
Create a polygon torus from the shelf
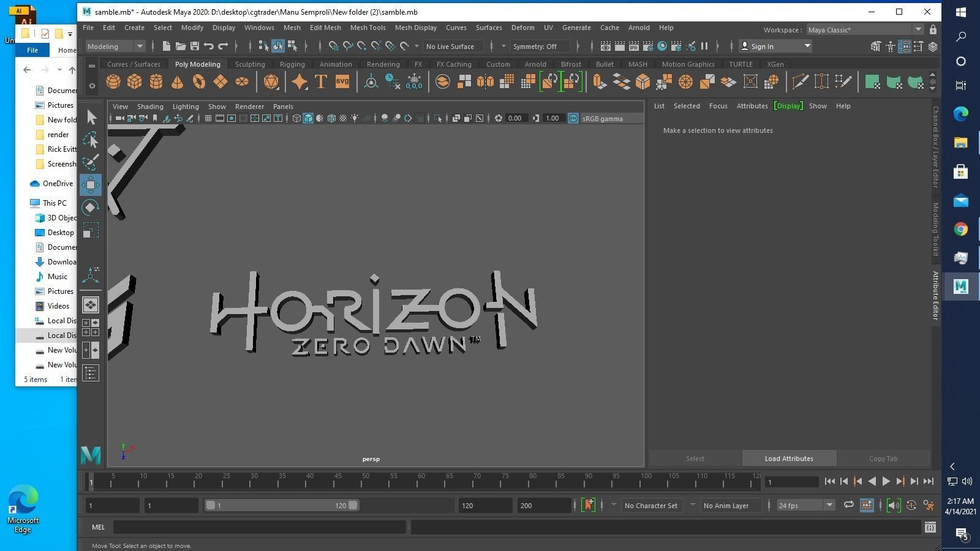click(x=199, y=81)
